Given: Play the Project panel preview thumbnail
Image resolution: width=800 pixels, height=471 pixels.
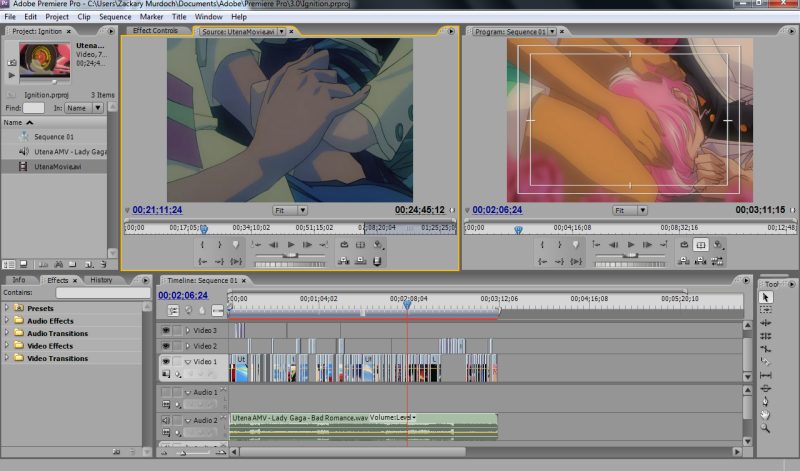Looking at the screenshot, I should (x=11, y=76).
